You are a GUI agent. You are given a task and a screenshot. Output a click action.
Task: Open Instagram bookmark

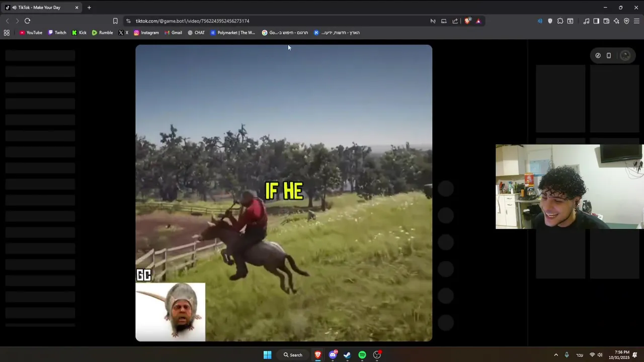pyautogui.click(x=146, y=33)
